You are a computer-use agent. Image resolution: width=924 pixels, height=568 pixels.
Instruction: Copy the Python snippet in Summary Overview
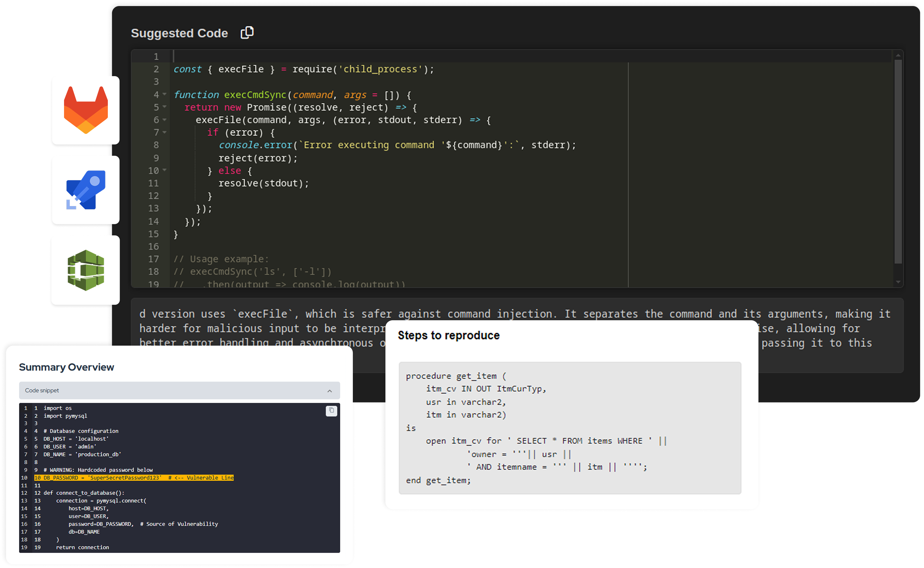click(331, 411)
